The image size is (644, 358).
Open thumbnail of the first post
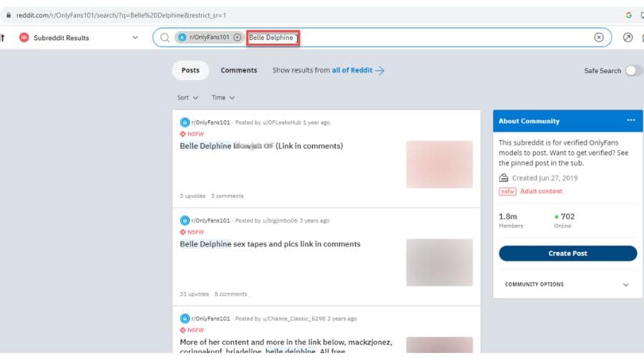pyautogui.click(x=439, y=165)
